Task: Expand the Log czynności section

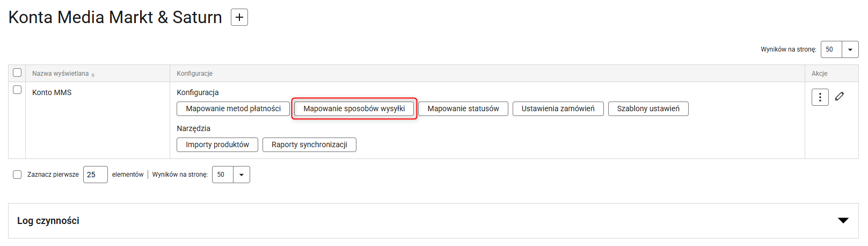Action: (x=843, y=221)
